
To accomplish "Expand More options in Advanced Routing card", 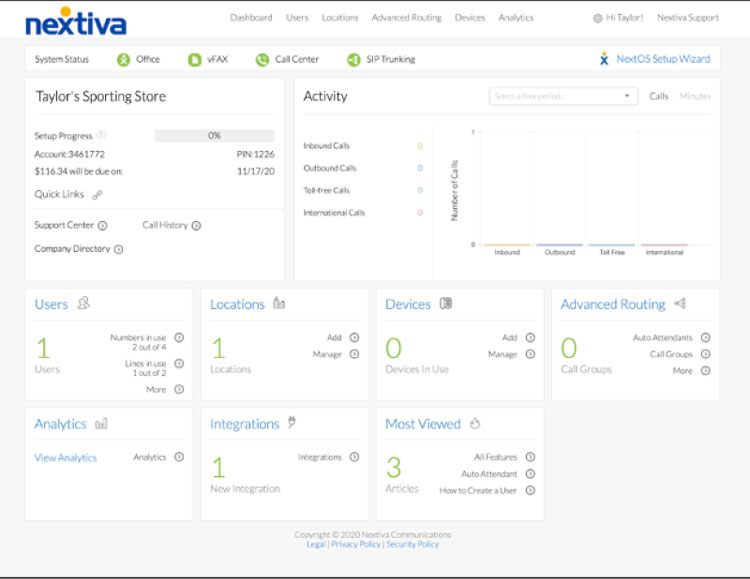I will [x=705, y=370].
